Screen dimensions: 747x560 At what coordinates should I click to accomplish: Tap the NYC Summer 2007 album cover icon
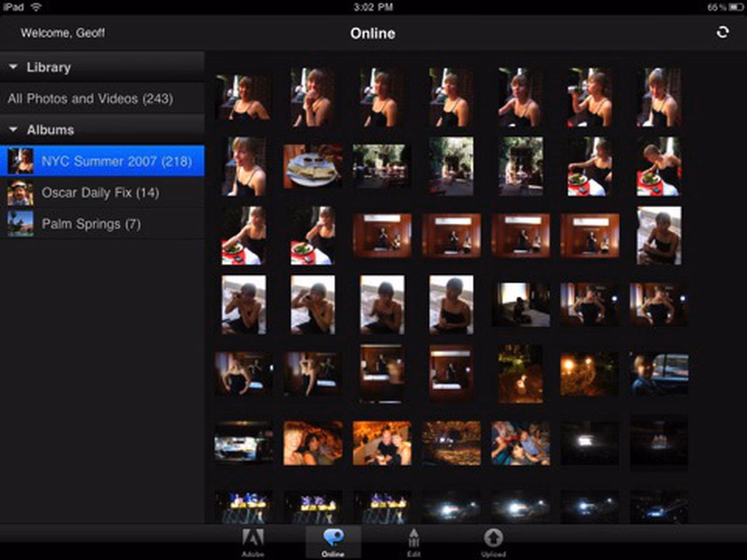[20, 161]
